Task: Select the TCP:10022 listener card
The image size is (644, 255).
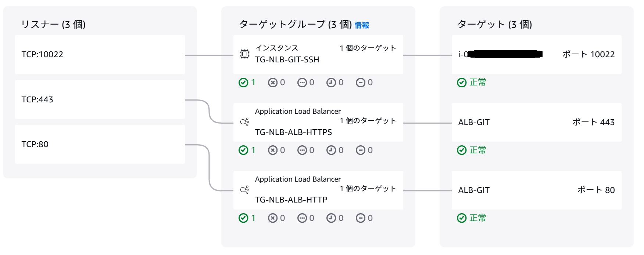Action: point(100,55)
